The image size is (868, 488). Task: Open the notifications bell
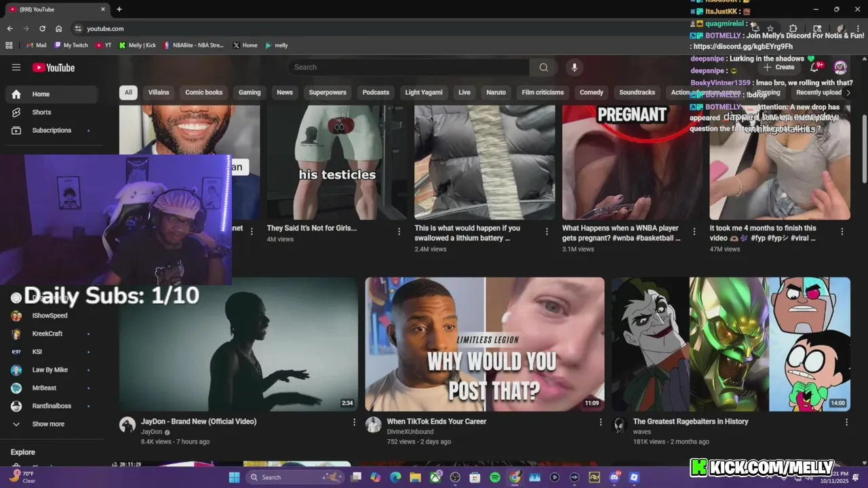coord(814,67)
